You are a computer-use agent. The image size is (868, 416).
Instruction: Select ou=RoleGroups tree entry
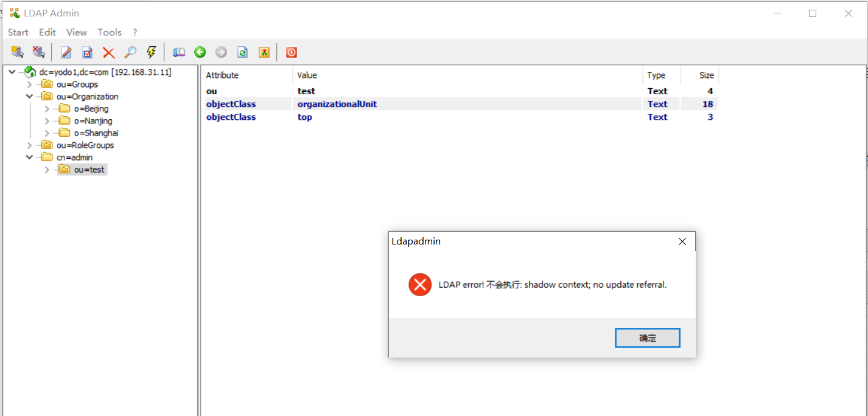[85, 145]
